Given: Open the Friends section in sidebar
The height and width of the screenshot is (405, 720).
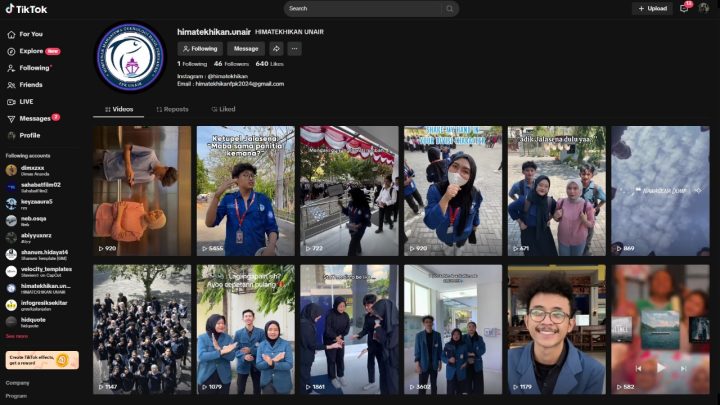Looking at the screenshot, I should click(x=30, y=85).
